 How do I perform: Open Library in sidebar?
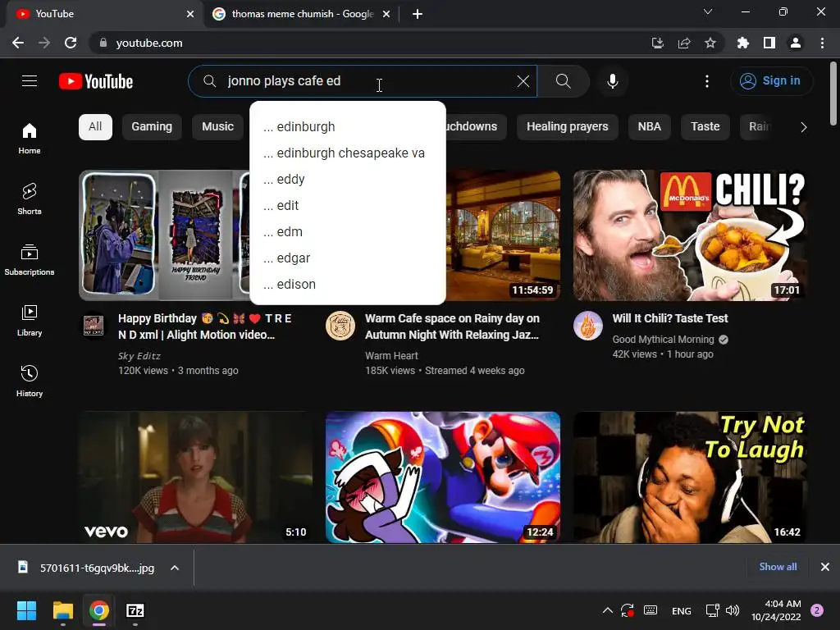(30, 321)
